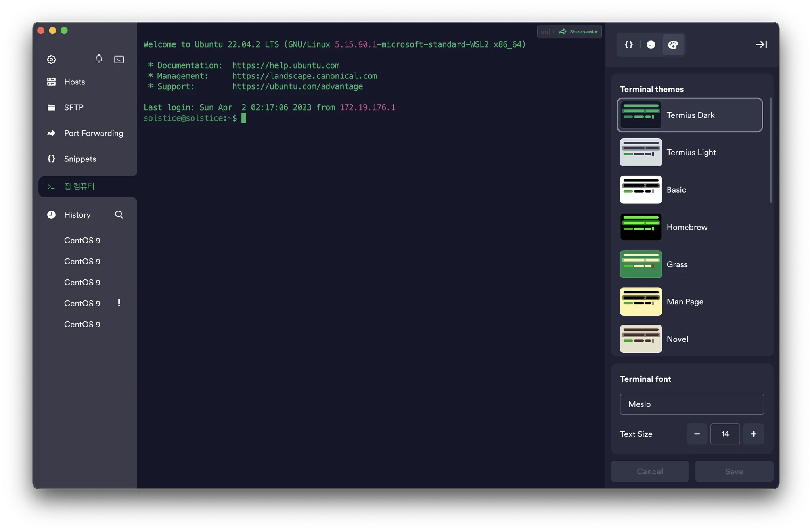
Task: Click the Grass theme thumbnail
Action: (641, 264)
